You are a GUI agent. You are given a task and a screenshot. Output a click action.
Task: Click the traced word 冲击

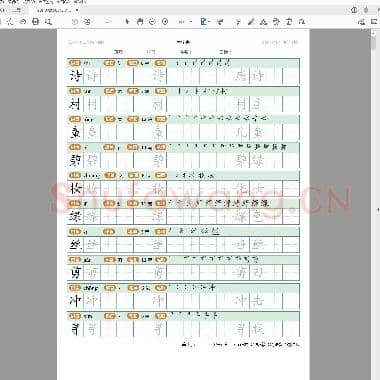pos(249,301)
